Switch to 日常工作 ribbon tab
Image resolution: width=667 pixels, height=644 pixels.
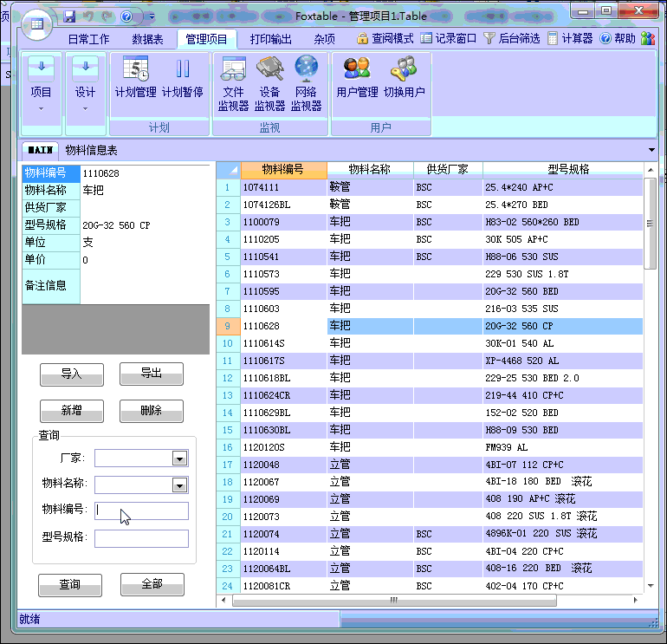tap(89, 39)
